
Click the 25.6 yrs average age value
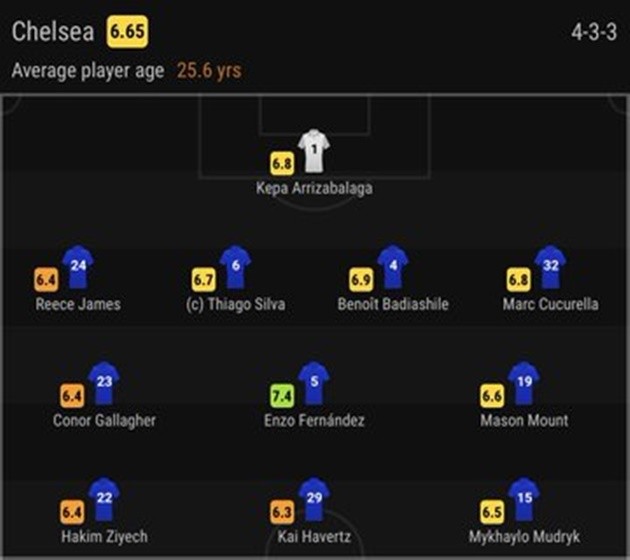209,71
